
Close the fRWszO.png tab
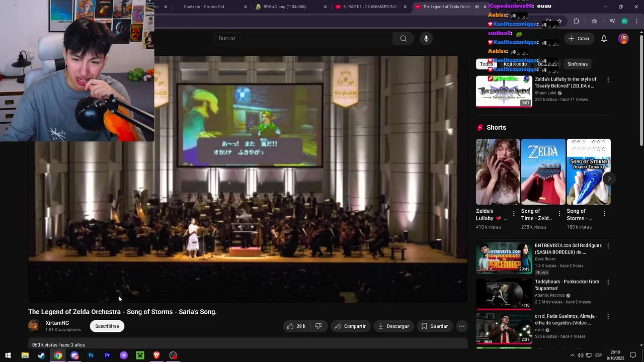pyautogui.click(x=326, y=7)
